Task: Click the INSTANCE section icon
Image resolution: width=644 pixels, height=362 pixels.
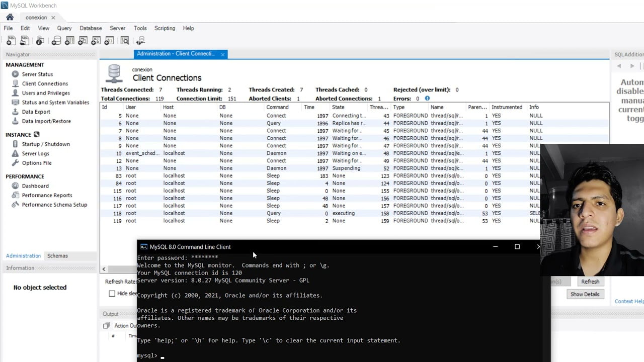Action: (36, 135)
